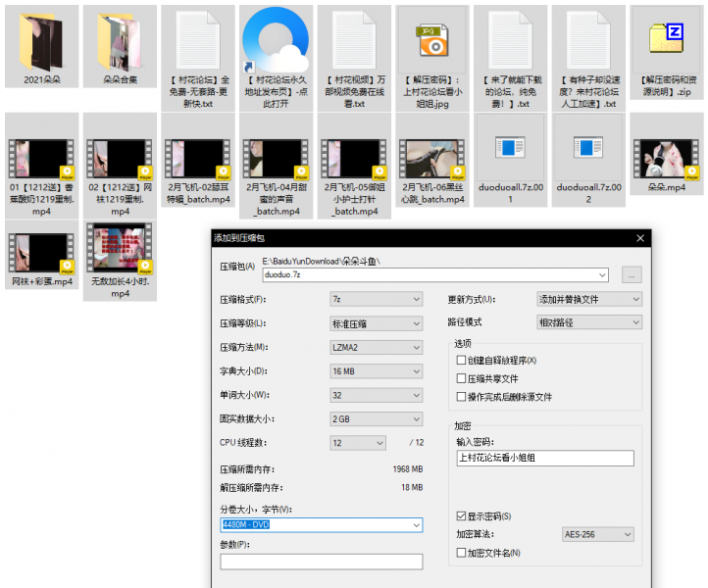Close the 添加到压缩包 dialog
The image size is (708, 588).
[x=639, y=238]
